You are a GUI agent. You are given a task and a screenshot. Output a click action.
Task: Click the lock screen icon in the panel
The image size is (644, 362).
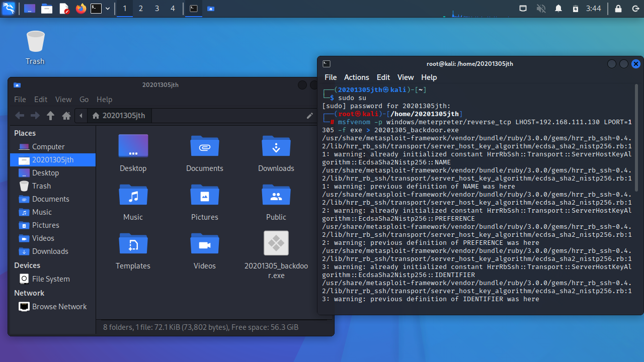(x=618, y=9)
